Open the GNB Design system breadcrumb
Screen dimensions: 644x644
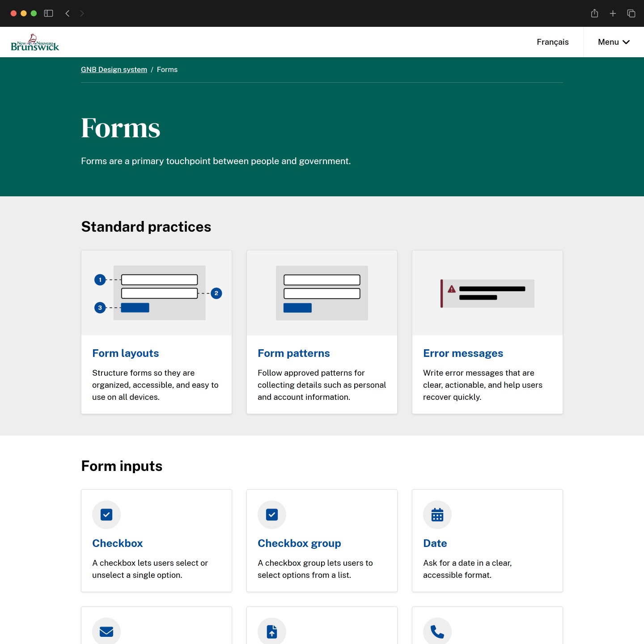coord(114,69)
